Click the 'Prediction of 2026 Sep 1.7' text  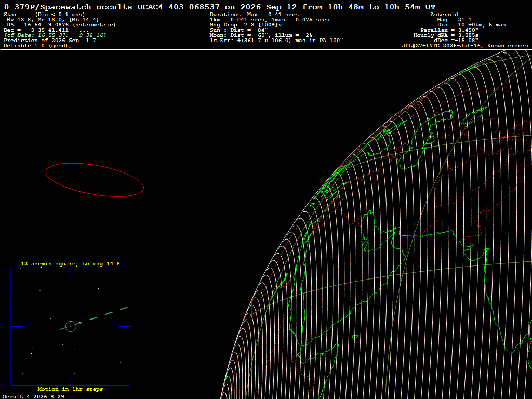coord(50,41)
